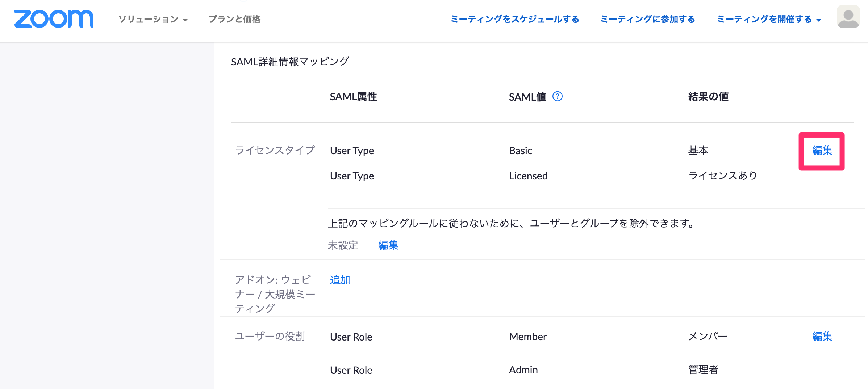The height and width of the screenshot is (389, 868).
Task: Click the SAML値 column header
Action: pos(527,97)
